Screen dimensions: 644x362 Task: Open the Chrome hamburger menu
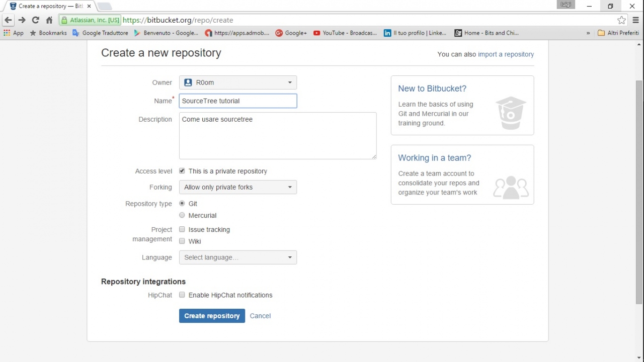click(x=636, y=20)
